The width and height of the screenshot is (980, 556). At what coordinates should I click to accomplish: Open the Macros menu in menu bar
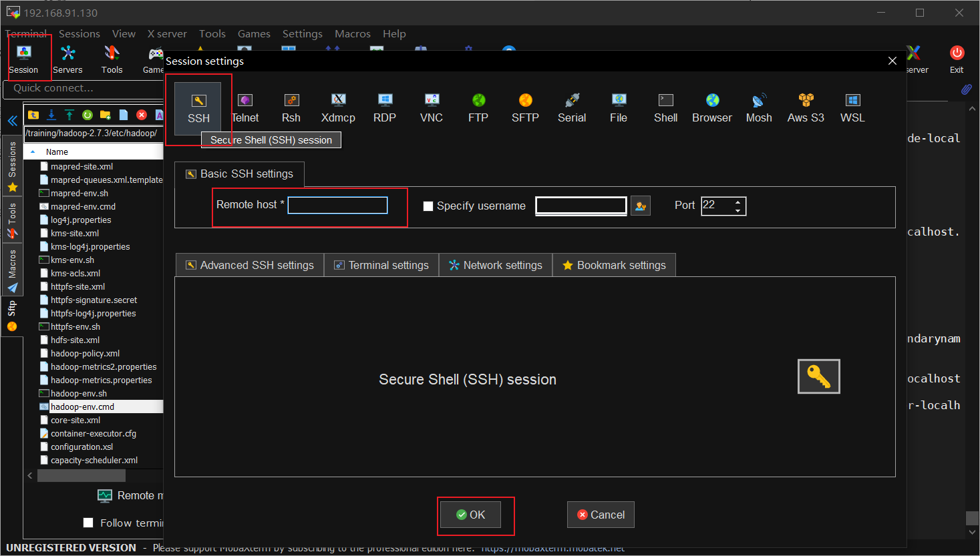353,34
